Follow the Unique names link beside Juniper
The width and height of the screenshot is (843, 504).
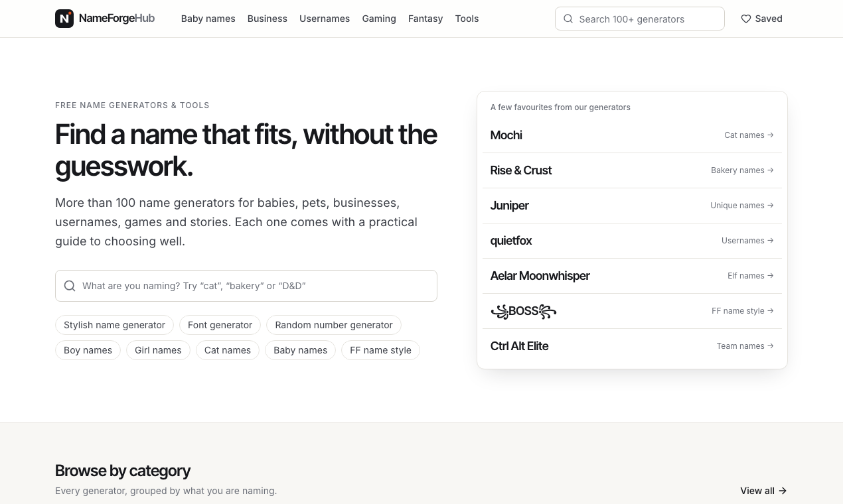pyautogui.click(x=742, y=206)
